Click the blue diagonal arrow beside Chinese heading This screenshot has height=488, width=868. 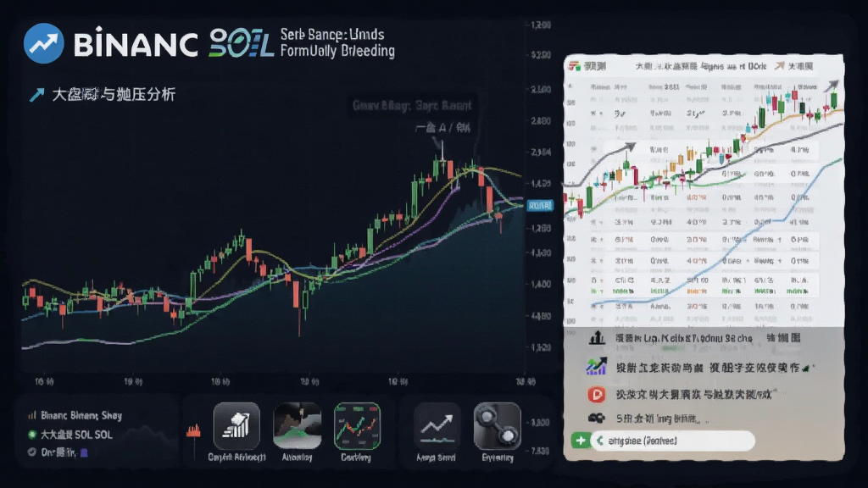point(36,95)
